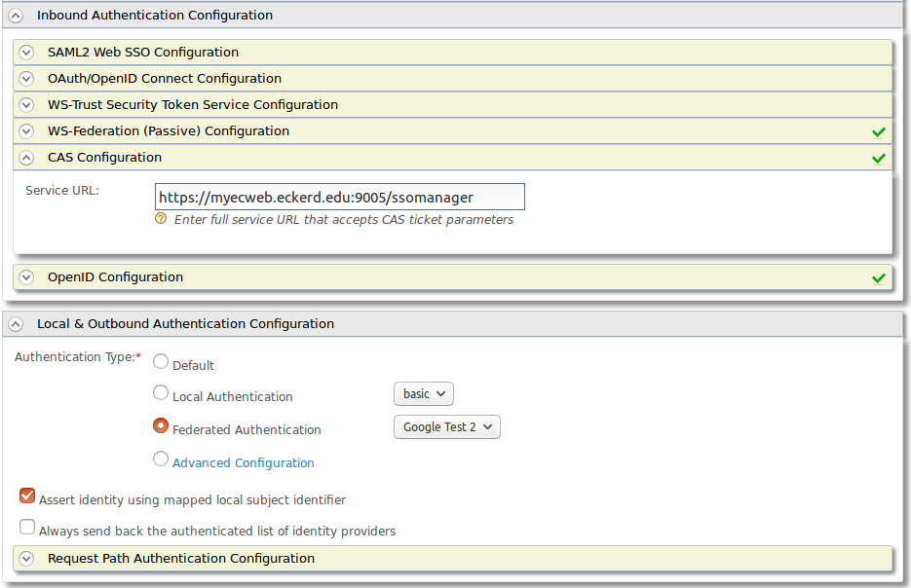Click the Inbound Authentication Configuration title
The height and width of the screenshot is (588, 911).
(155, 16)
